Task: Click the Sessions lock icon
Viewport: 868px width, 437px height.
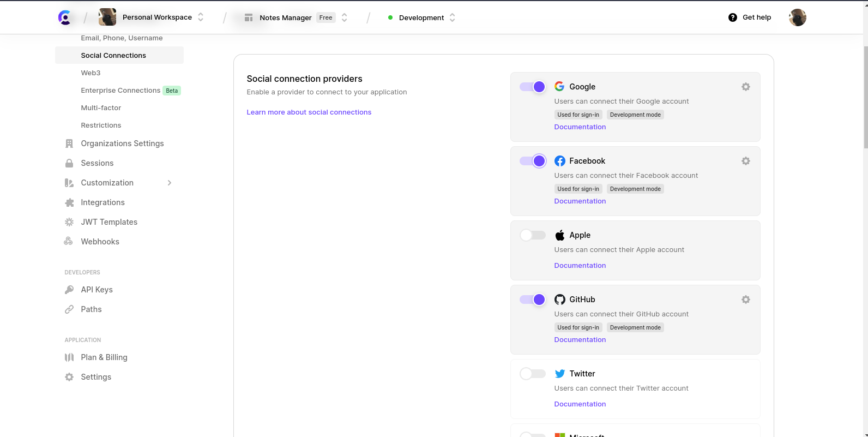Action: coord(69,163)
